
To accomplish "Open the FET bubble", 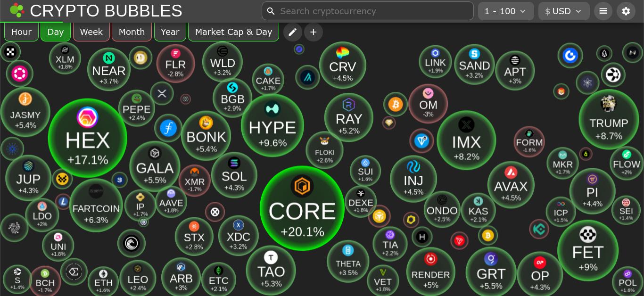I will pos(588,250).
